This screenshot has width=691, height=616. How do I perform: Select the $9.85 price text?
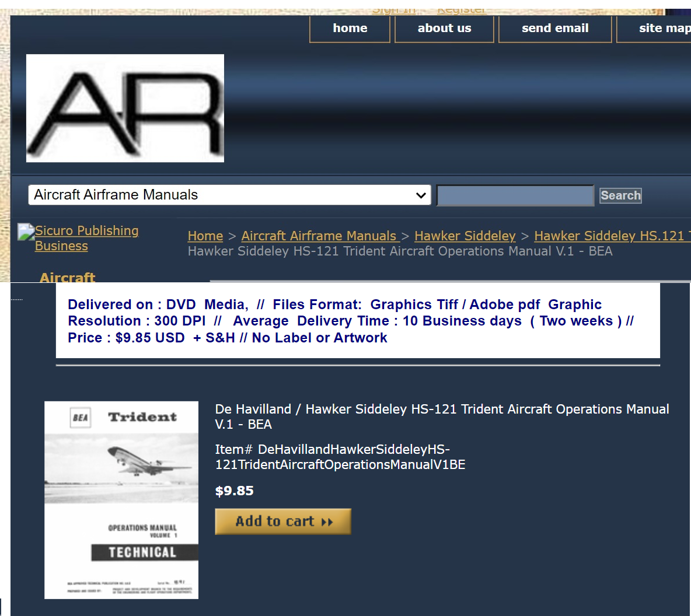coord(235,491)
